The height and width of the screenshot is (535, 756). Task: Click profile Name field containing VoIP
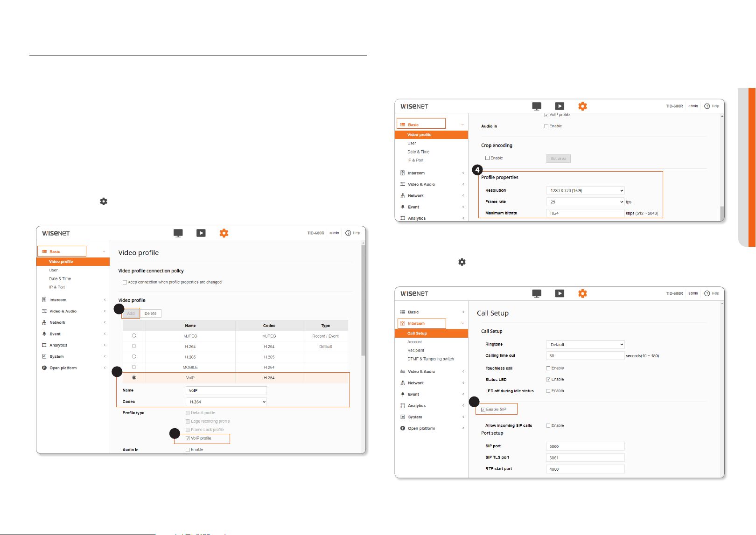(226, 390)
